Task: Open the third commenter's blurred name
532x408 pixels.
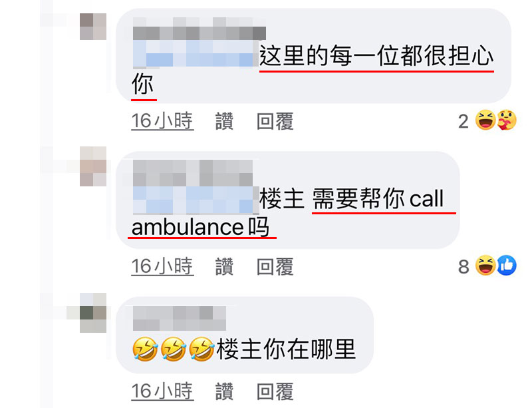Action: pyautogui.click(x=179, y=318)
